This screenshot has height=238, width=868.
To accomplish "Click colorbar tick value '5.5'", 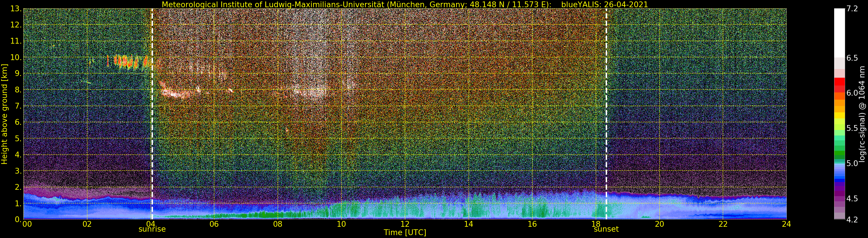I will pyautogui.click(x=852, y=128).
